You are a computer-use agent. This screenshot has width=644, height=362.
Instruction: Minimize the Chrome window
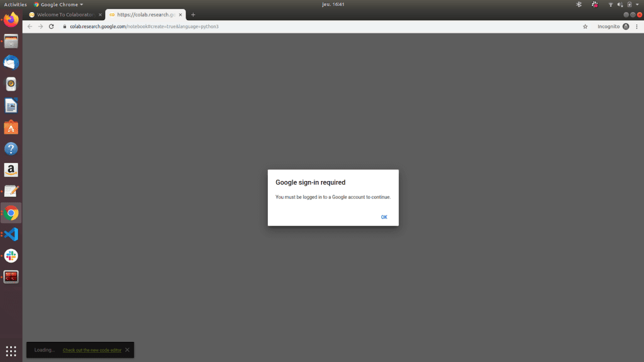(626, 15)
